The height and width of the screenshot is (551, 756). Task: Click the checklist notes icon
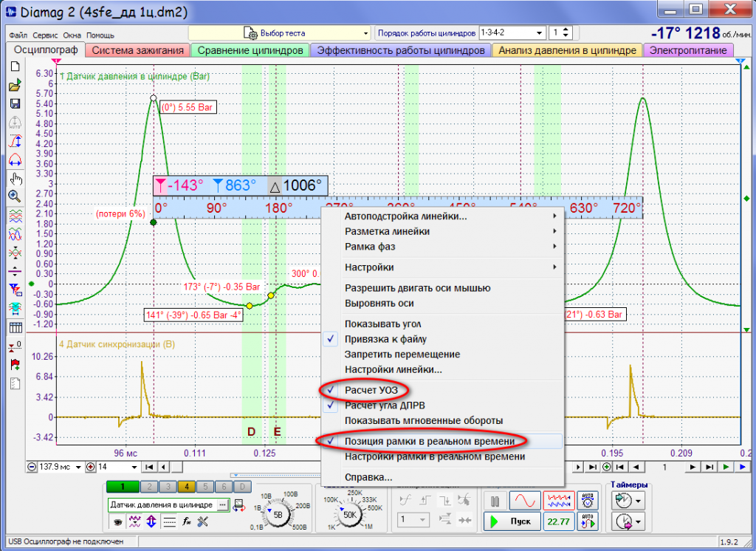[16, 383]
